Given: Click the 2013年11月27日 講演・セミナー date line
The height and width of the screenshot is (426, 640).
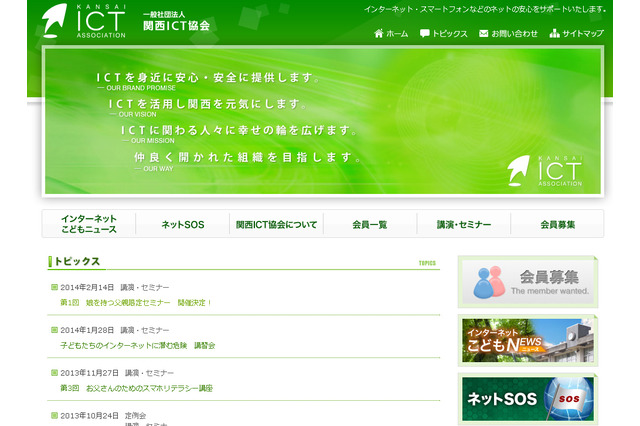Looking at the screenshot, I should coord(117,373).
